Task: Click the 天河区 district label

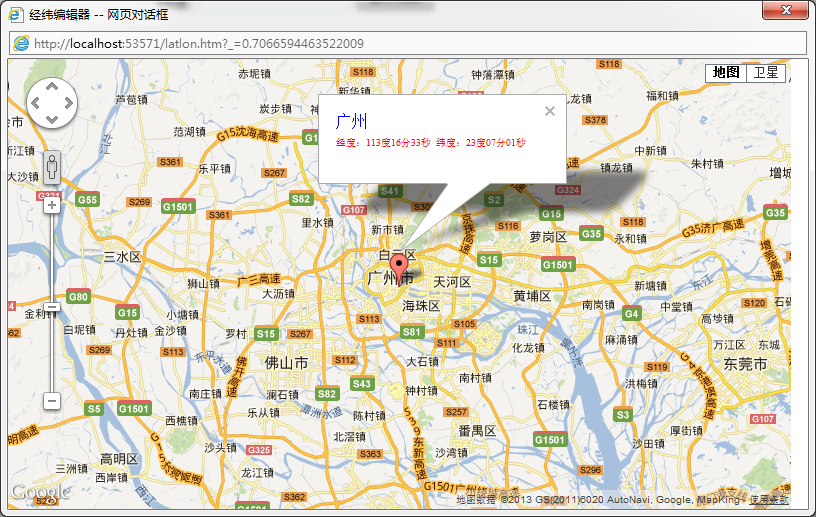Action: 452,282
